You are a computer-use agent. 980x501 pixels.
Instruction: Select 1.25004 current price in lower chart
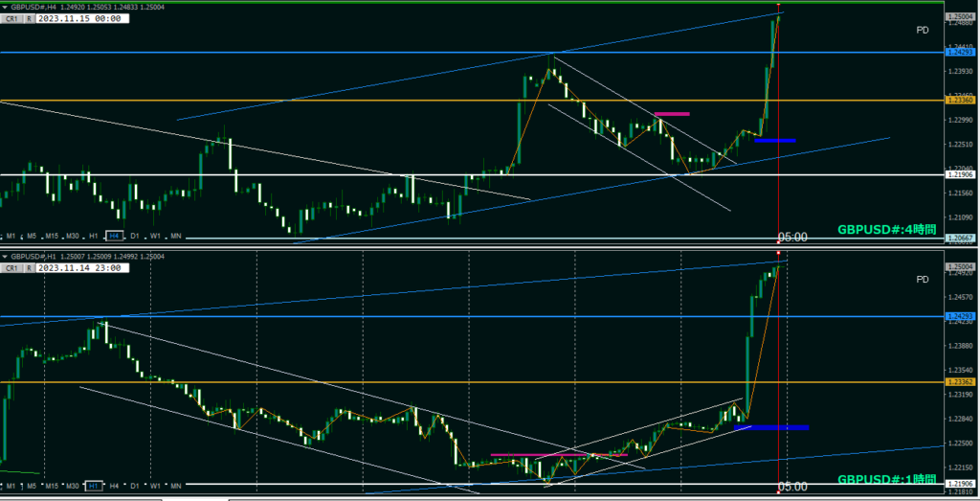pos(962,266)
